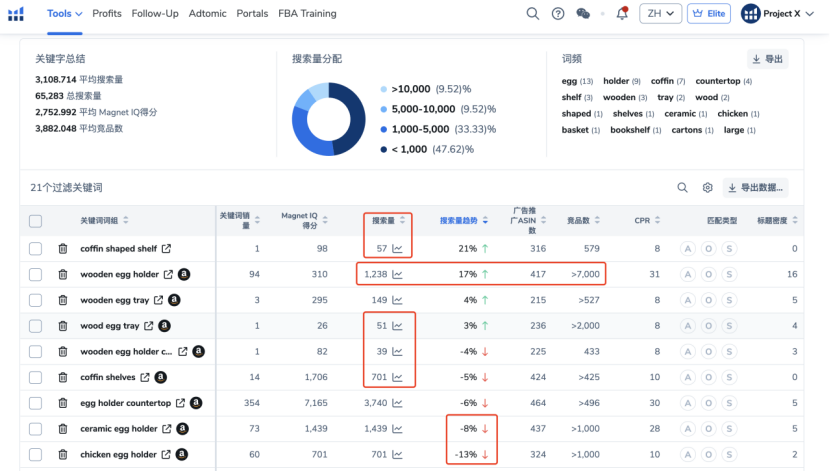
Task: Click the search magnifier in top navigation
Action: click(x=533, y=14)
